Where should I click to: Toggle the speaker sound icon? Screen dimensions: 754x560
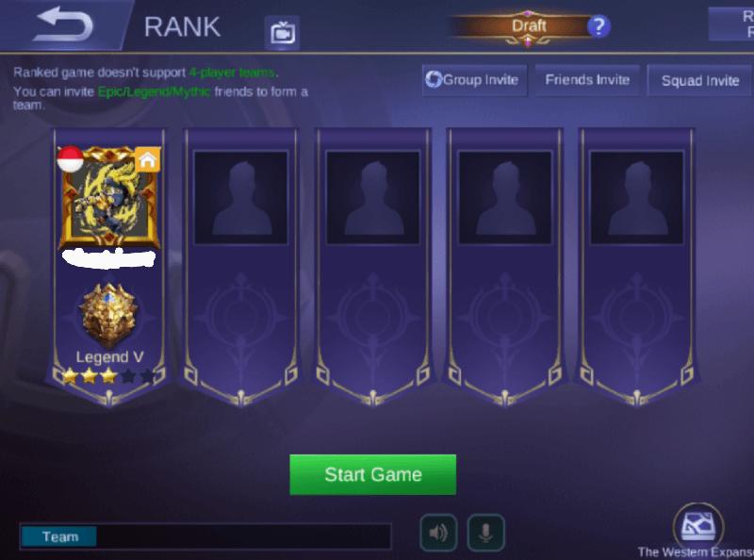click(x=438, y=533)
